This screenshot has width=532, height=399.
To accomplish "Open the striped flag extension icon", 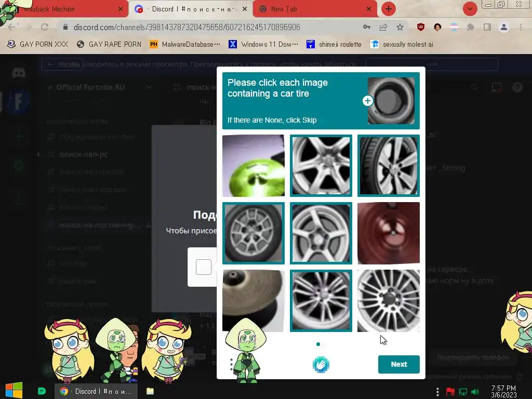I will (x=454, y=27).
